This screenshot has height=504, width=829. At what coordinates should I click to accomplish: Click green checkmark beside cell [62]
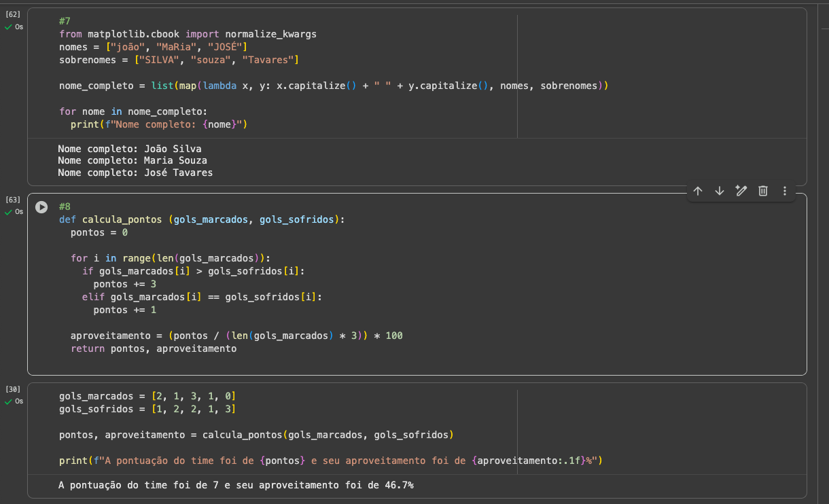(8, 27)
